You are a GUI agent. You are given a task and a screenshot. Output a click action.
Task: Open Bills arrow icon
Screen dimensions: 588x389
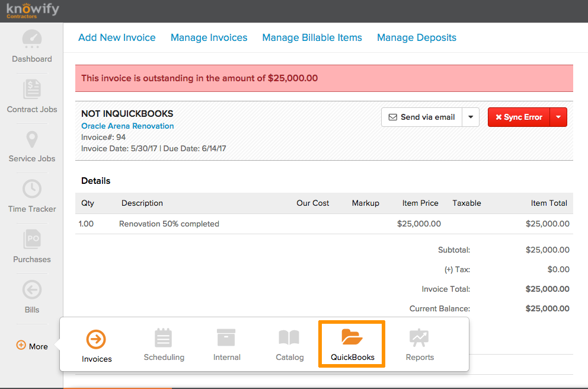pyautogui.click(x=32, y=290)
